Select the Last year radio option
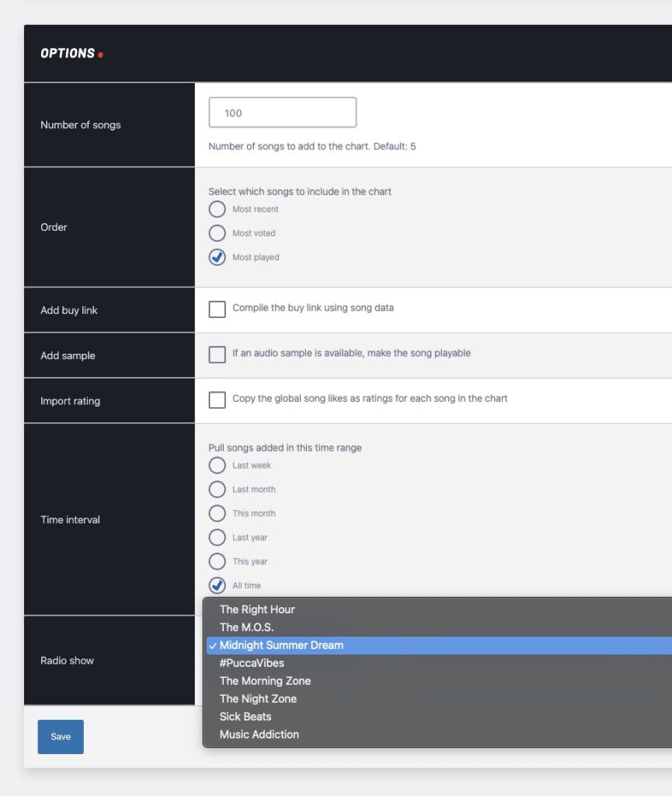Screen dimensions: 672x796 [x=218, y=538]
